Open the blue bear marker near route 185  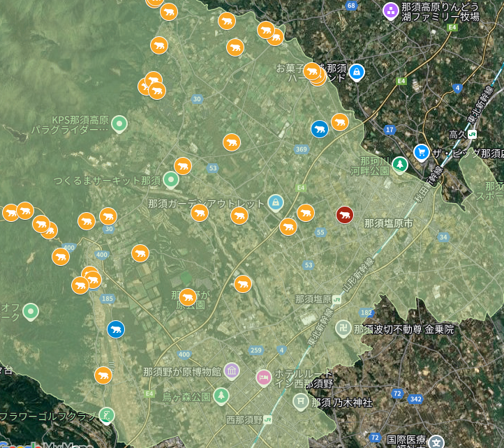click(116, 329)
